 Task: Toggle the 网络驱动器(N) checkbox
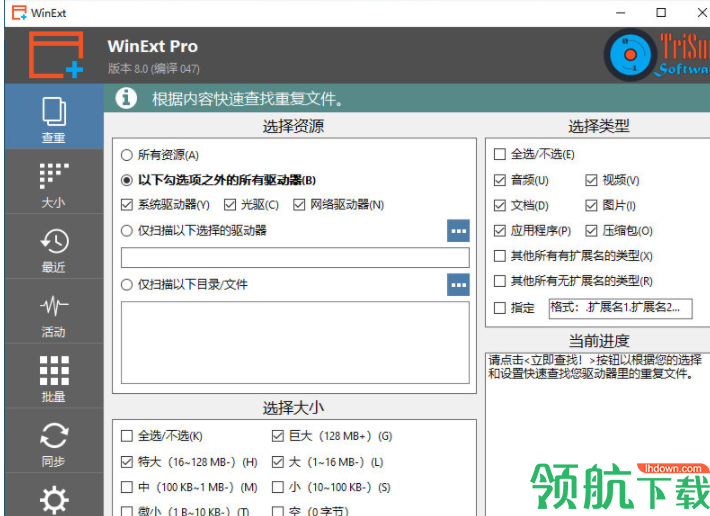click(299, 205)
